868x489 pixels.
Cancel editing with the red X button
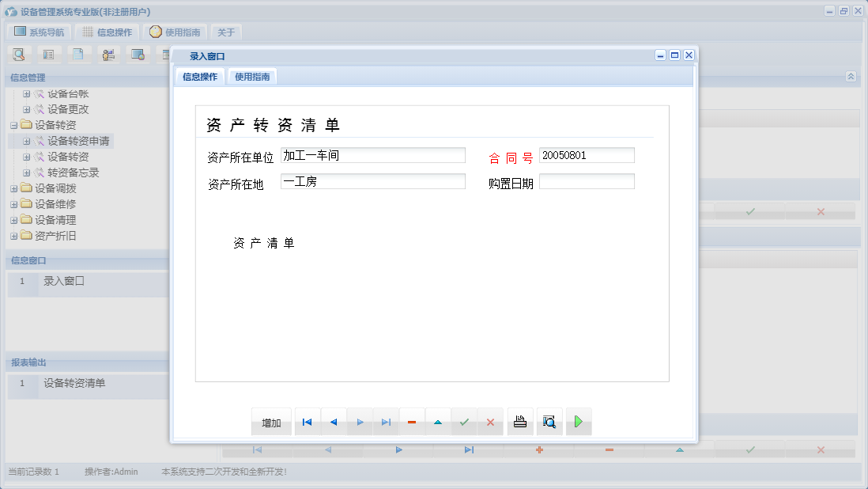tap(490, 422)
